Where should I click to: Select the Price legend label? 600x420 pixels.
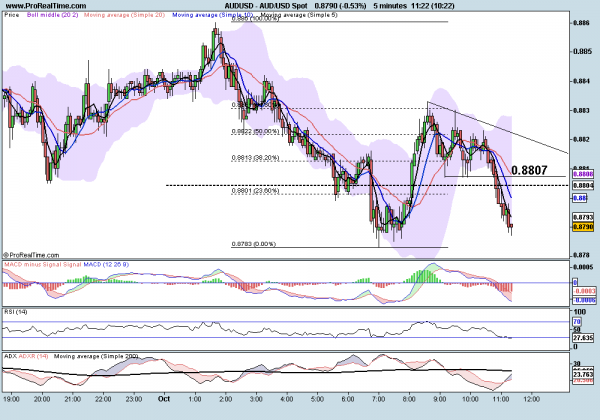11,15
